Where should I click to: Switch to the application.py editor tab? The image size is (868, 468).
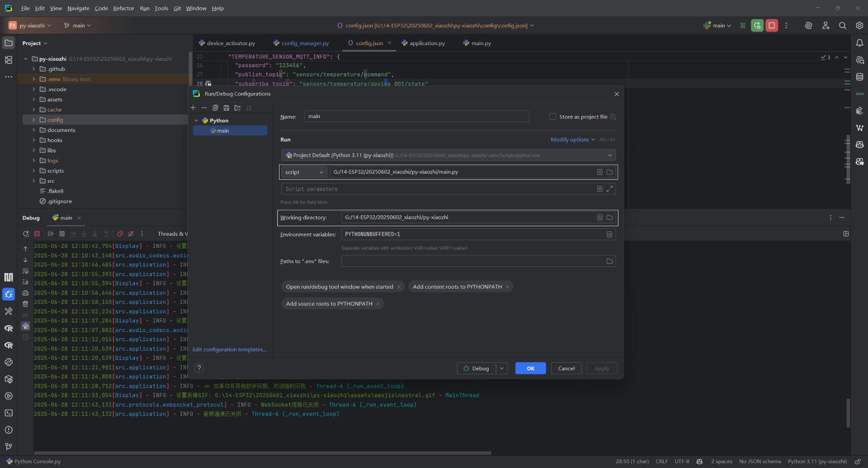click(x=427, y=43)
